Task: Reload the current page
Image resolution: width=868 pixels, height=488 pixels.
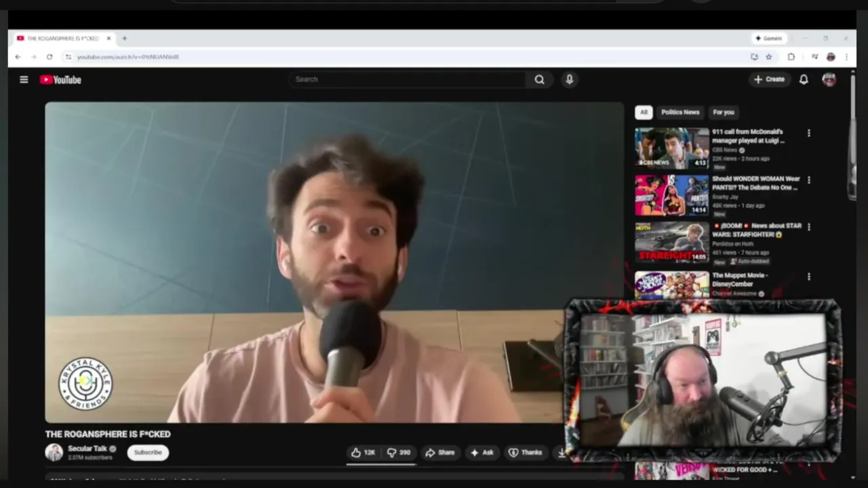Action: 50,57
